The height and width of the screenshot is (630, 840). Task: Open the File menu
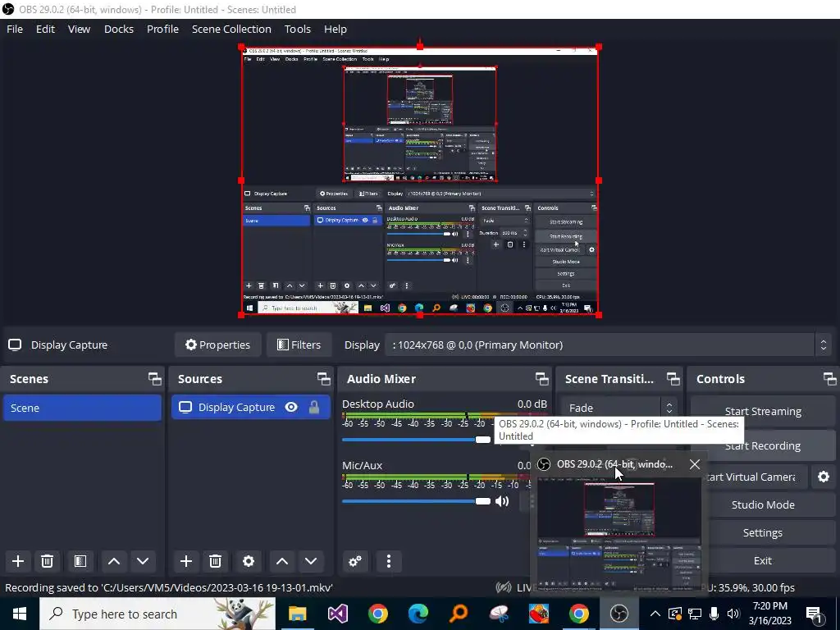[15, 29]
